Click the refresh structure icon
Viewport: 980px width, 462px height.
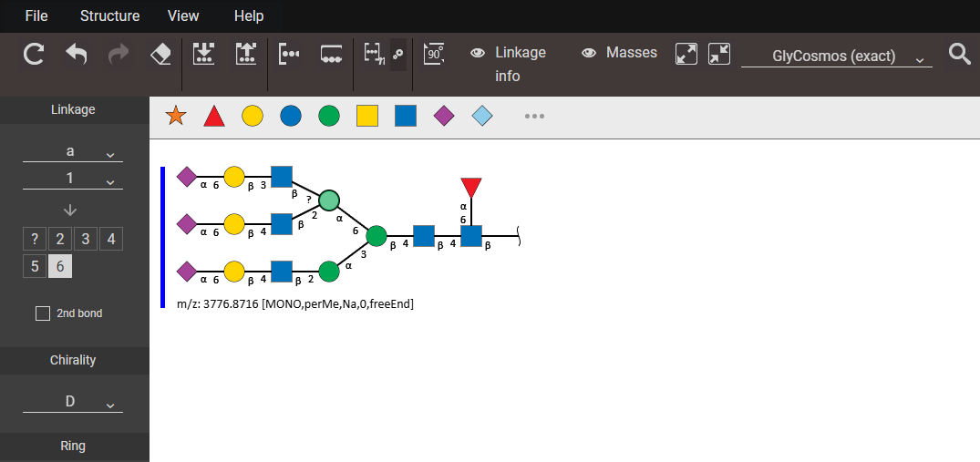tap(34, 55)
